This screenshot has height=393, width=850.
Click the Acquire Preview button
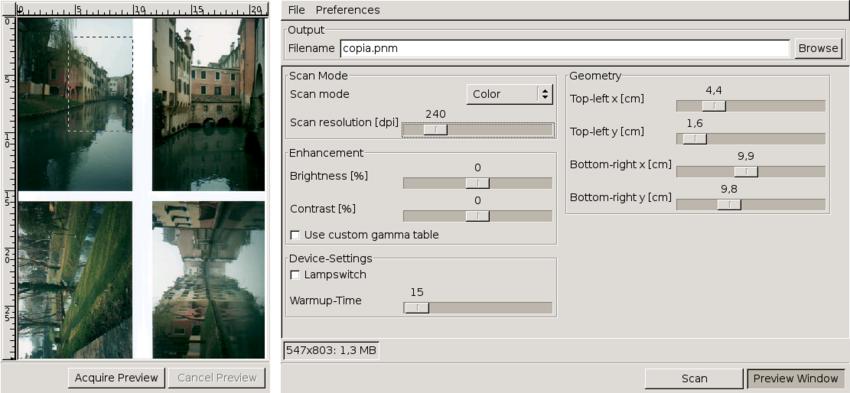click(x=116, y=378)
